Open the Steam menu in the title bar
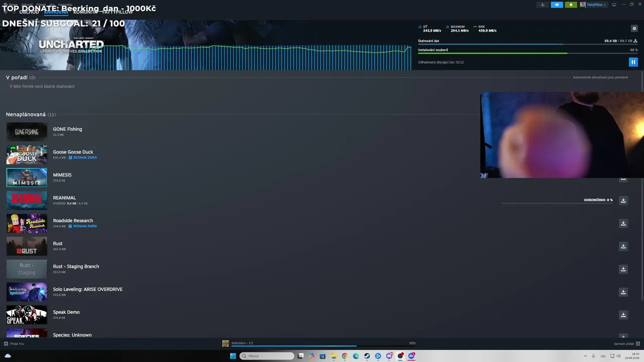This screenshot has height=362, width=644. [x=11, y=5]
